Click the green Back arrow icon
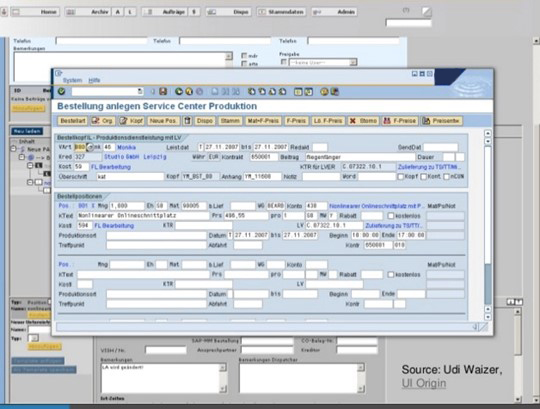The width and height of the screenshot is (540, 409). click(x=178, y=92)
